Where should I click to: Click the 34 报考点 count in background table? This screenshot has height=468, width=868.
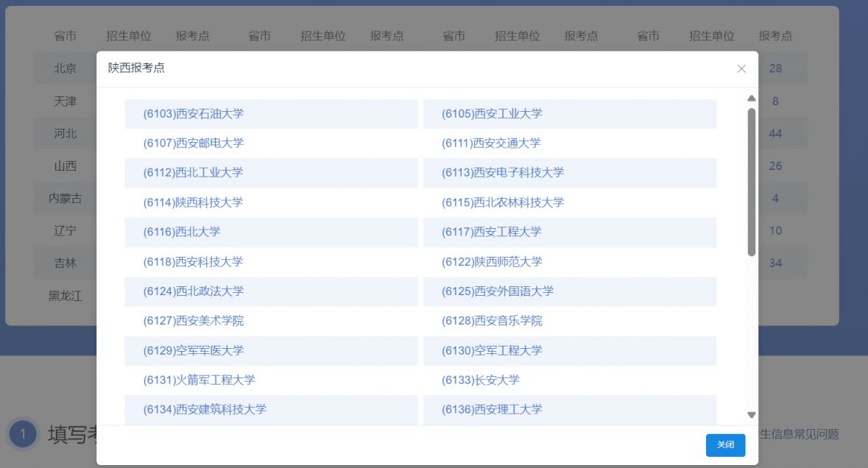tap(775, 263)
